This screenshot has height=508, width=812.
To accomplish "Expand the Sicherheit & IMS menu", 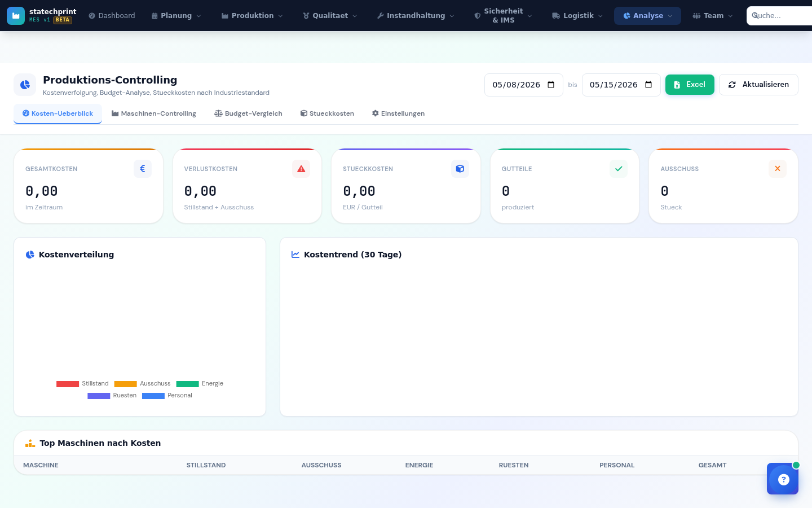I will pyautogui.click(x=503, y=16).
